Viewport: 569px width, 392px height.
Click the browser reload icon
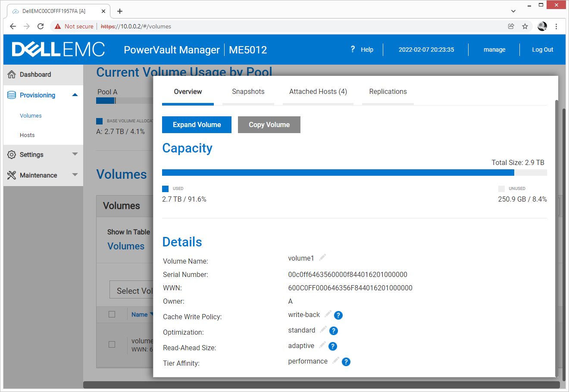pyautogui.click(x=41, y=26)
